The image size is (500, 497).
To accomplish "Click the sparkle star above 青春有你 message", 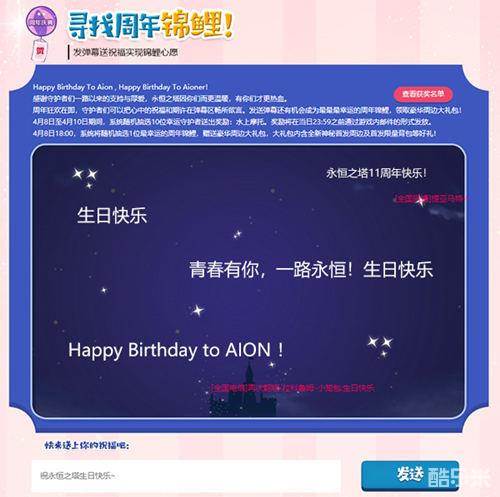I will pos(237,234).
